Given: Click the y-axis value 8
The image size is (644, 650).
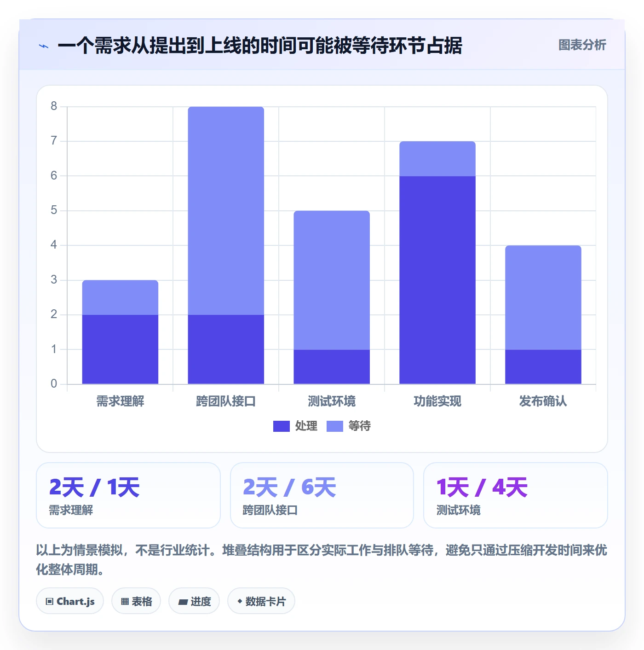Looking at the screenshot, I should click(54, 106).
